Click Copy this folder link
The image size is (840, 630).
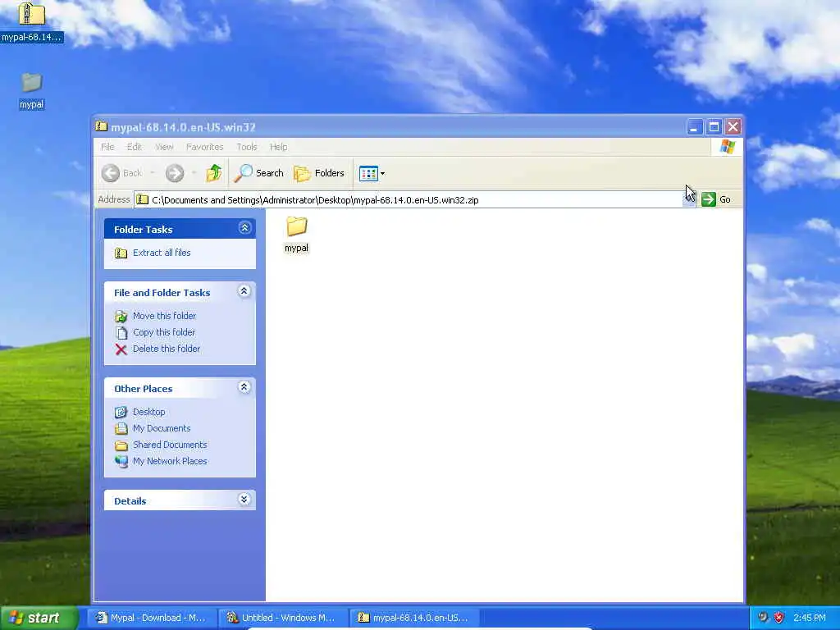click(164, 332)
